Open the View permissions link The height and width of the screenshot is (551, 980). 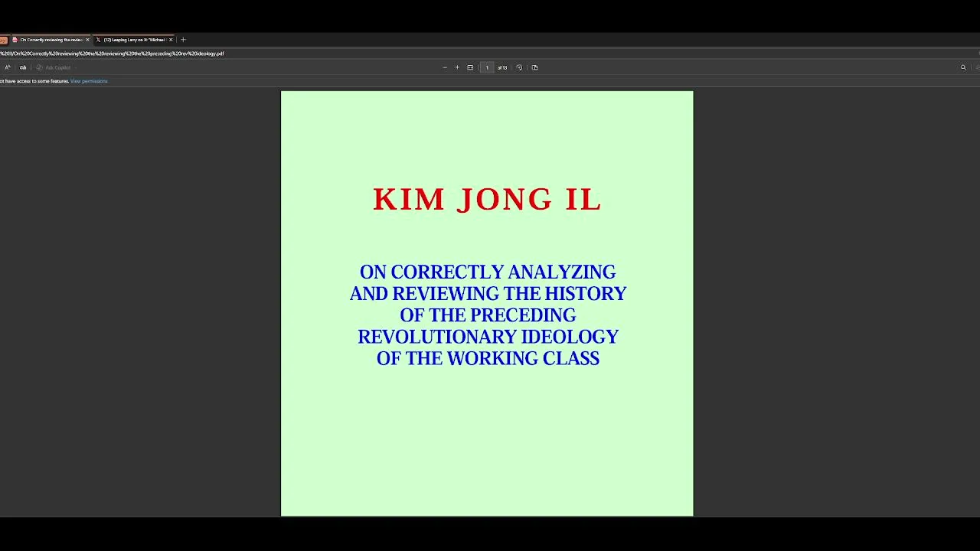(89, 81)
